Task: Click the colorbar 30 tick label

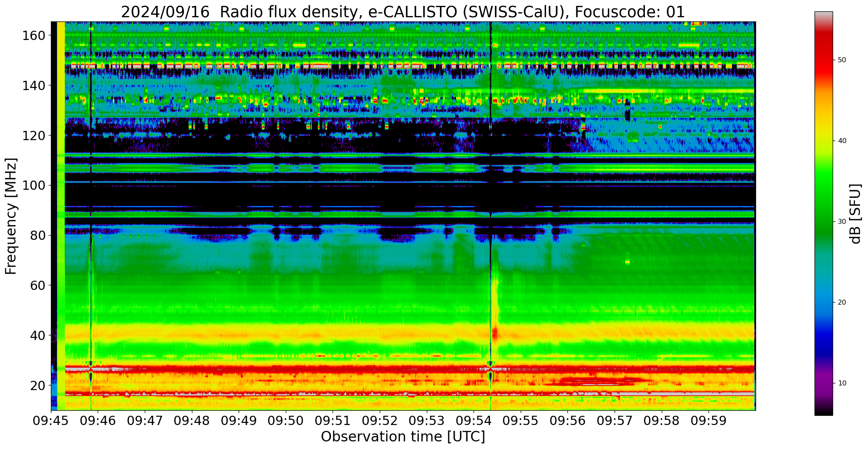Action: [842, 222]
